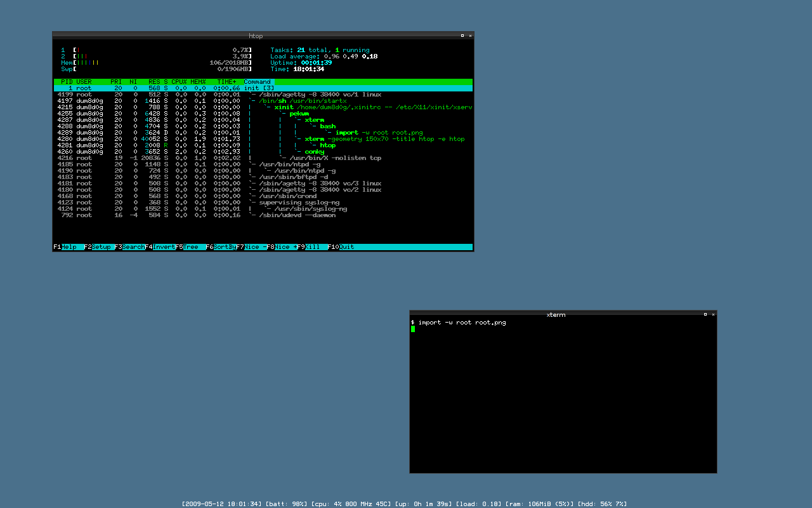Click the load: 0.18 status entry
The image size is (812, 508).
(x=478, y=504)
